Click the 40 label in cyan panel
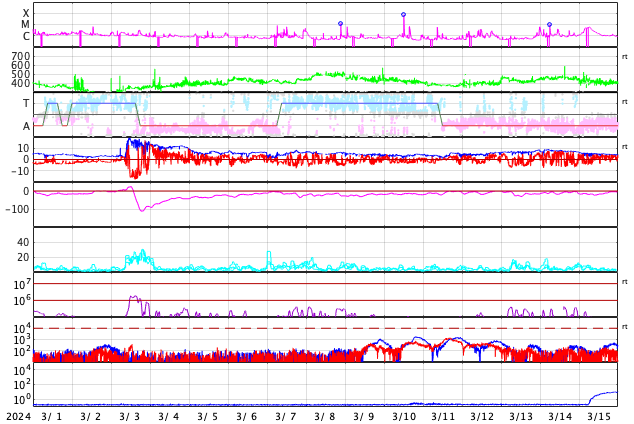The width and height of the screenshot is (634, 424). coord(23,242)
